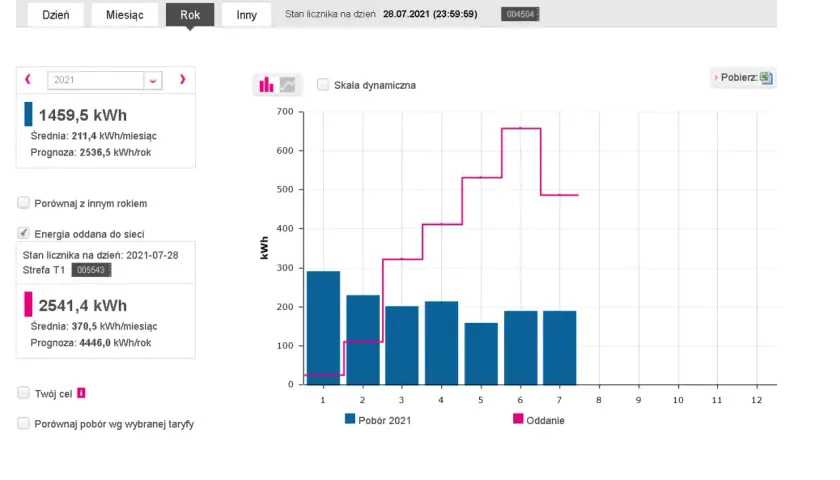Screen dimensions: 840x480
Task: Click the Średnia 370,5 kWh/miesiąc text
Action: (94, 326)
